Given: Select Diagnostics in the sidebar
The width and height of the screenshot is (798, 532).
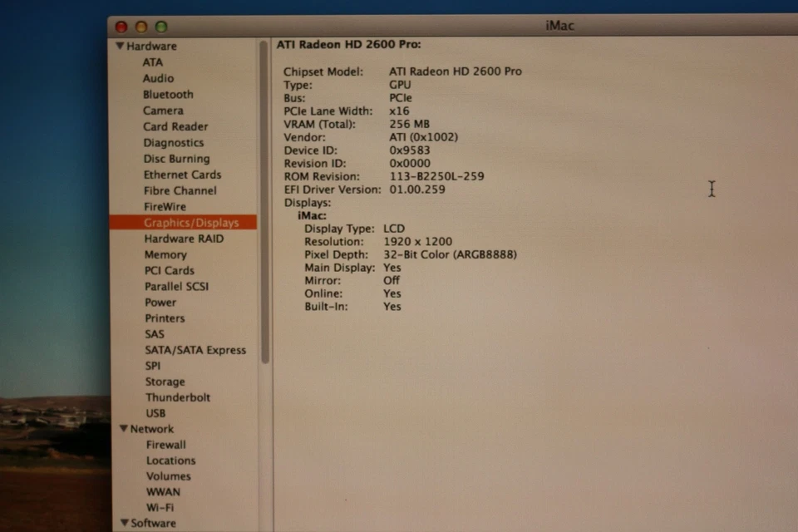Looking at the screenshot, I should [173, 142].
